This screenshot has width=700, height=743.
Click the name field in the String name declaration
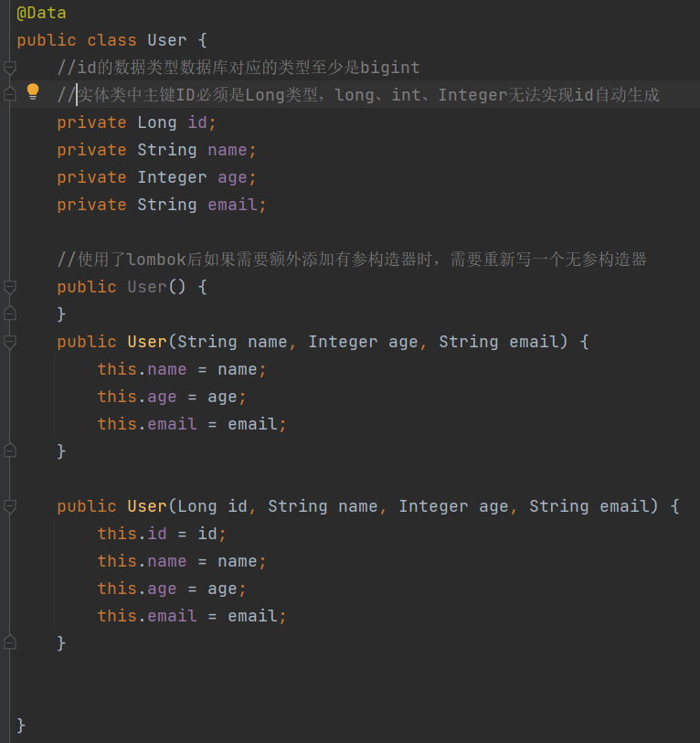228,150
